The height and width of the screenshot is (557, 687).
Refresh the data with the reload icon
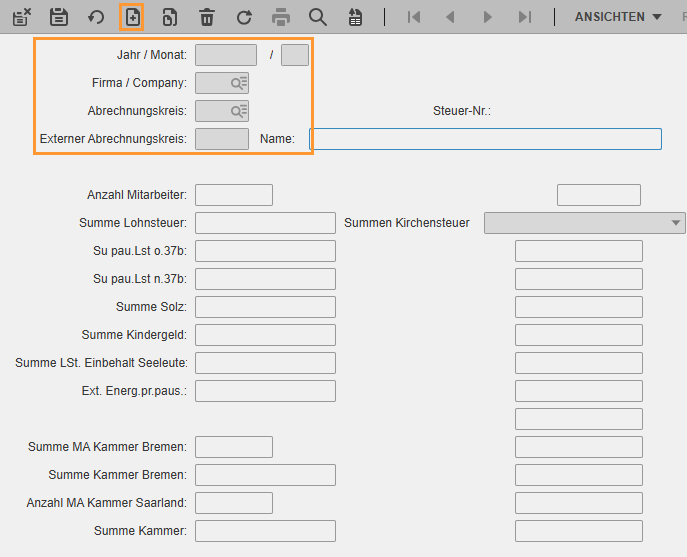[244, 18]
